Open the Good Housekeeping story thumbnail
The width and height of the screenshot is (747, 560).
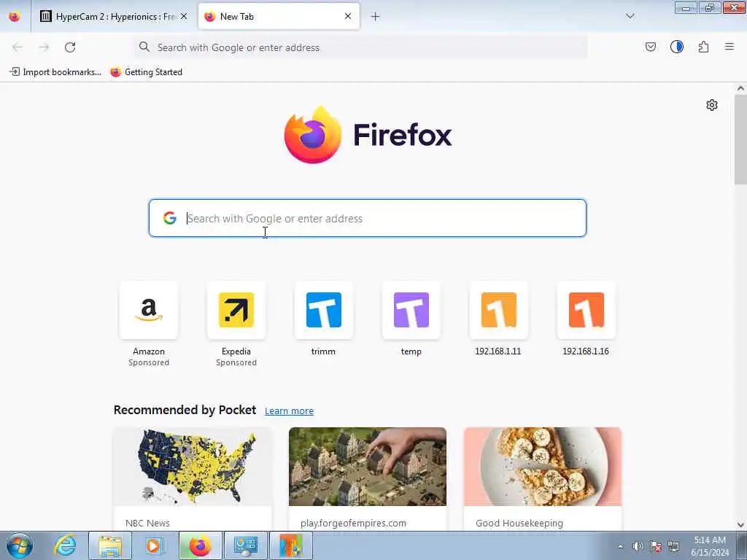(543, 467)
